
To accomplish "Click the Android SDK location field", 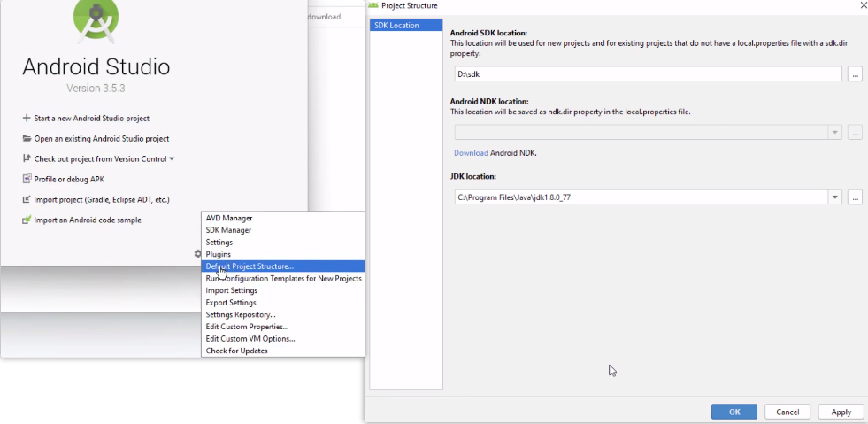I will point(649,73).
